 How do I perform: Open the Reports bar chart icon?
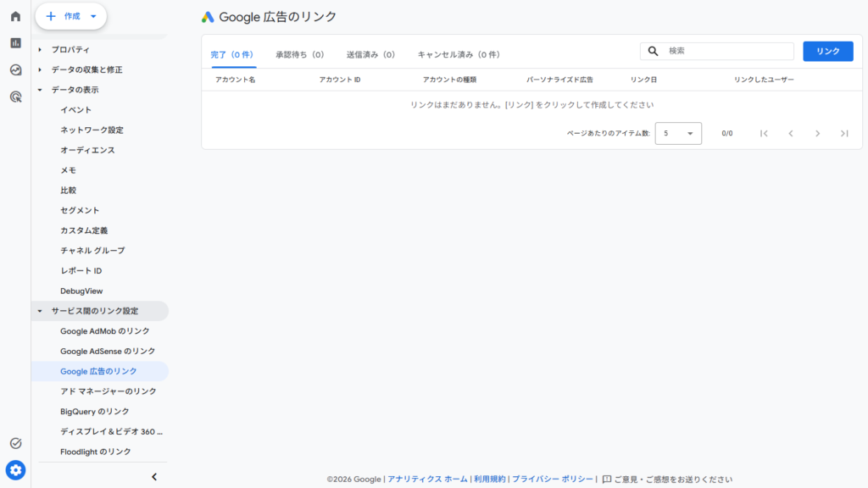[x=15, y=42]
